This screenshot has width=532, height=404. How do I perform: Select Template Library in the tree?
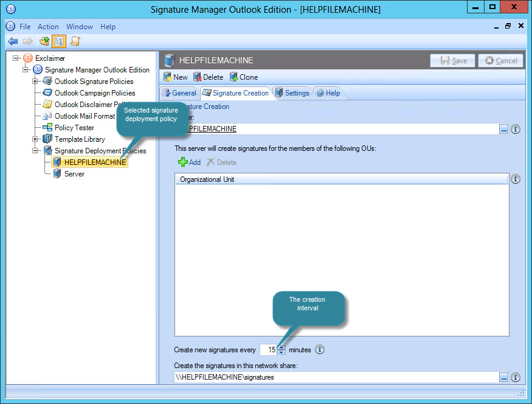pyautogui.click(x=80, y=139)
